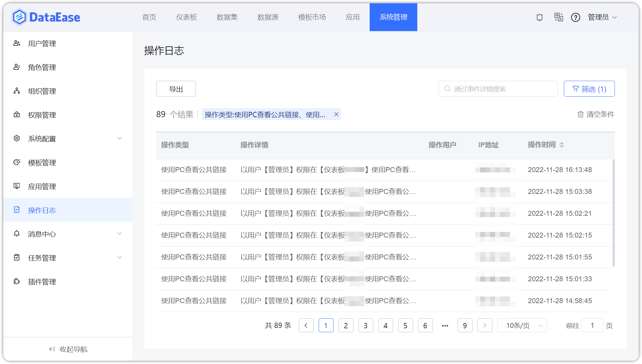
Task: Select current page 1 button
Action: pos(326,326)
